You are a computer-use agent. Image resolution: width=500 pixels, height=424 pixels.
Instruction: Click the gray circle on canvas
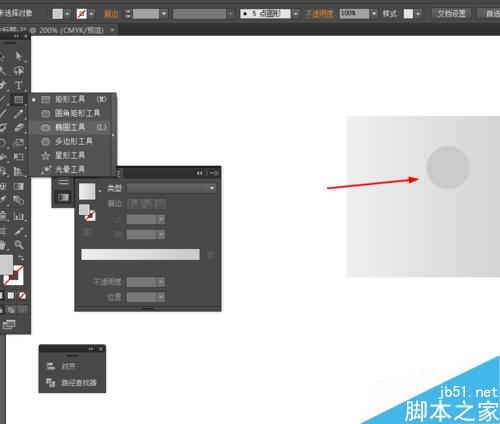coord(448,168)
